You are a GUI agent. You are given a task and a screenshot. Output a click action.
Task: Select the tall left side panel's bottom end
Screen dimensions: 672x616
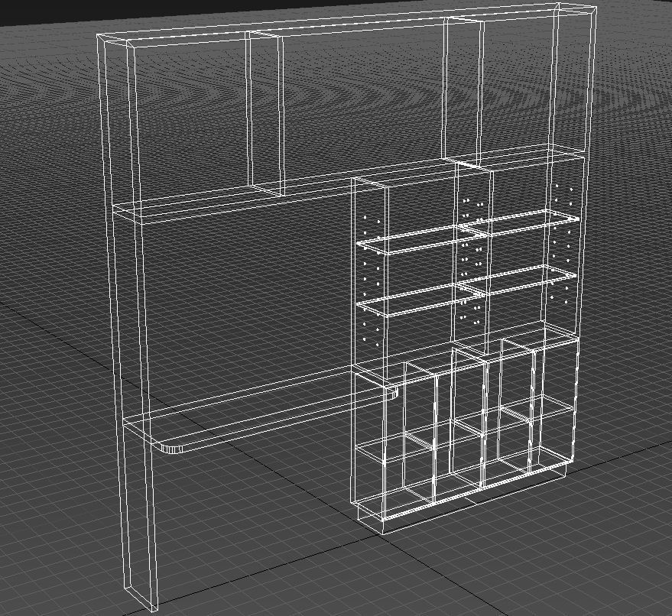141,599
